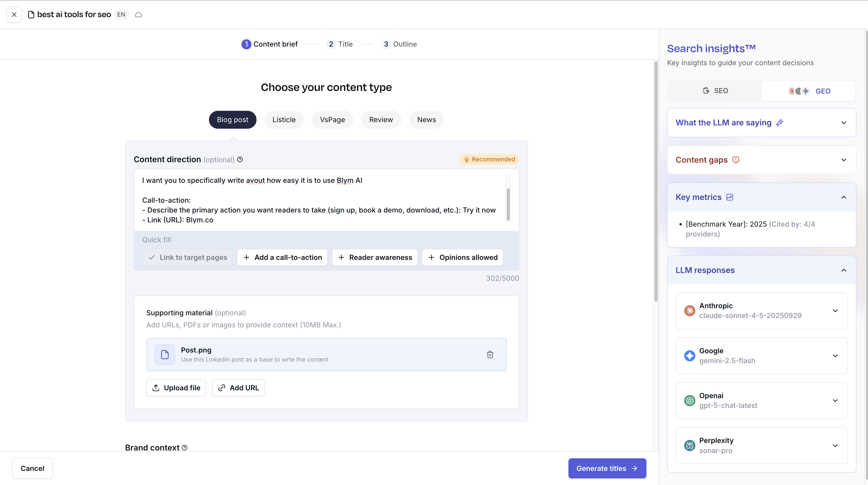This screenshot has width=868, height=485.
Task: Click the Content gaps alert icon
Action: tap(736, 160)
